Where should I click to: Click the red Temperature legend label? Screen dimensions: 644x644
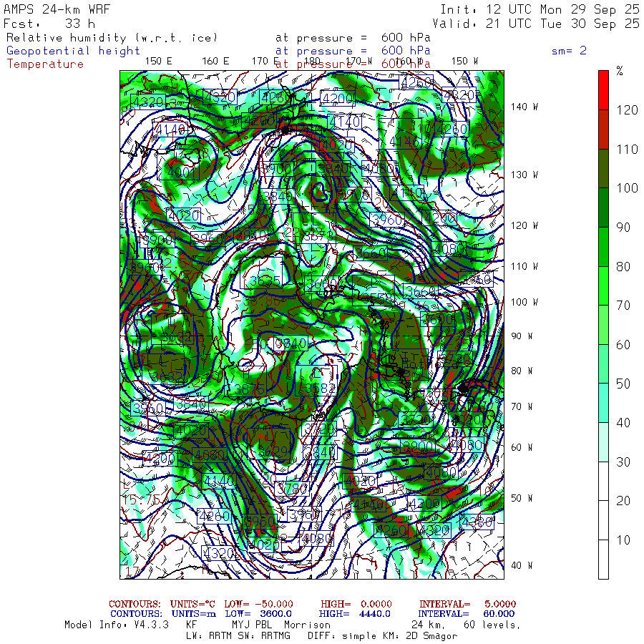click(x=45, y=64)
